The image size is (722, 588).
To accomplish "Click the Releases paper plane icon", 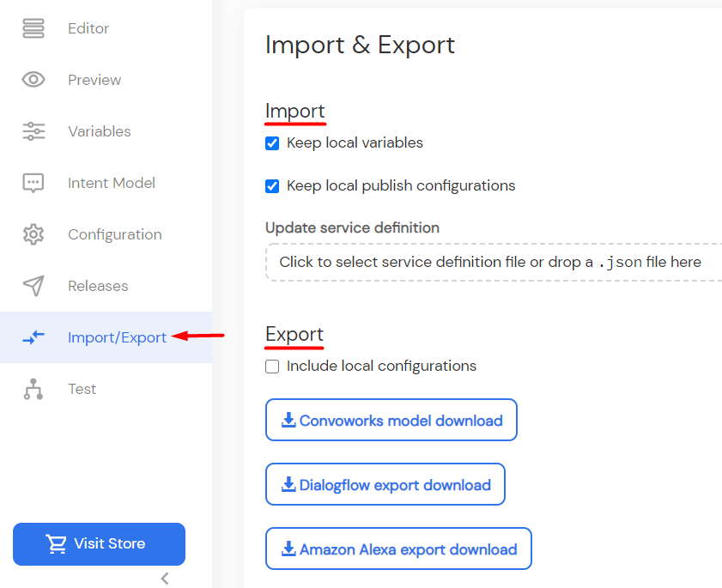I will (33, 286).
